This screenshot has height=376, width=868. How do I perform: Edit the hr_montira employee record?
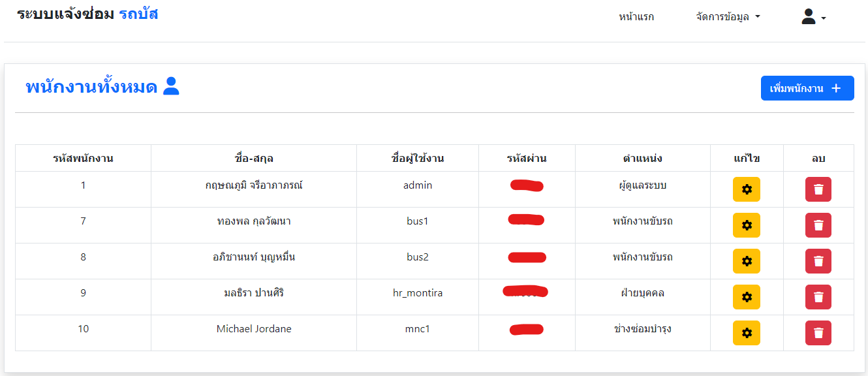click(747, 297)
